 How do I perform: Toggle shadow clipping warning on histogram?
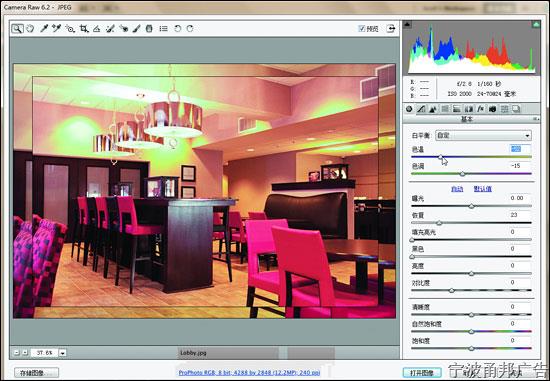click(x=407, y=24)
